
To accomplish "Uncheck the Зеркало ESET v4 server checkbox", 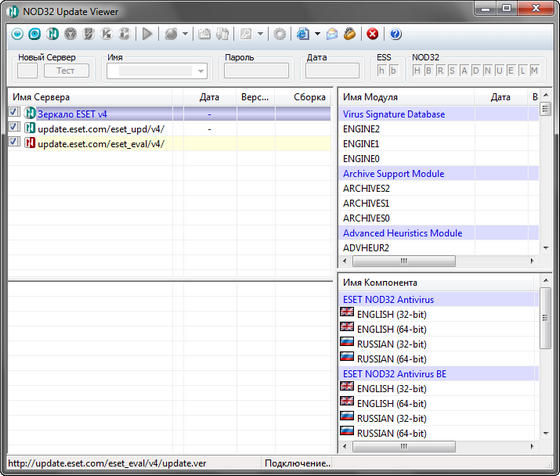I will 14,112.
